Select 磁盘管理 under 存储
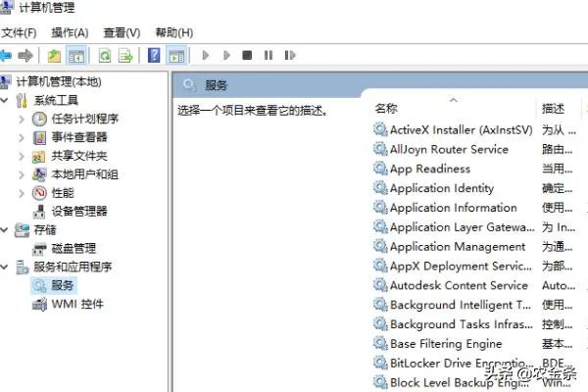The image size is (588, 392). tap(73, 248)
